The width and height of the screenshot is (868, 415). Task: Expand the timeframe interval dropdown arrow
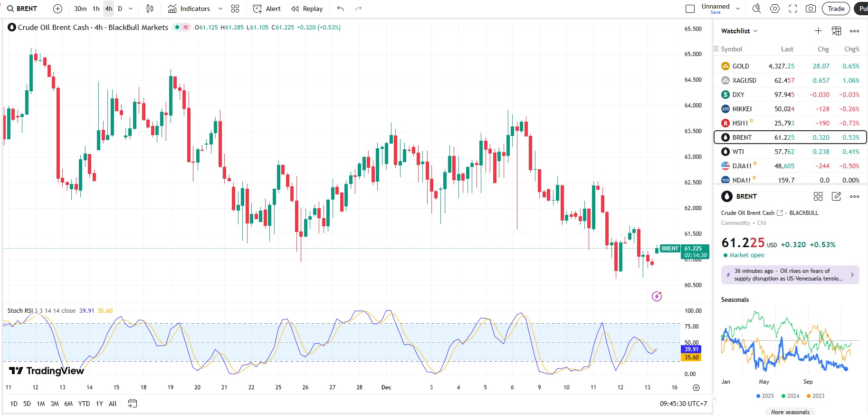131,9
